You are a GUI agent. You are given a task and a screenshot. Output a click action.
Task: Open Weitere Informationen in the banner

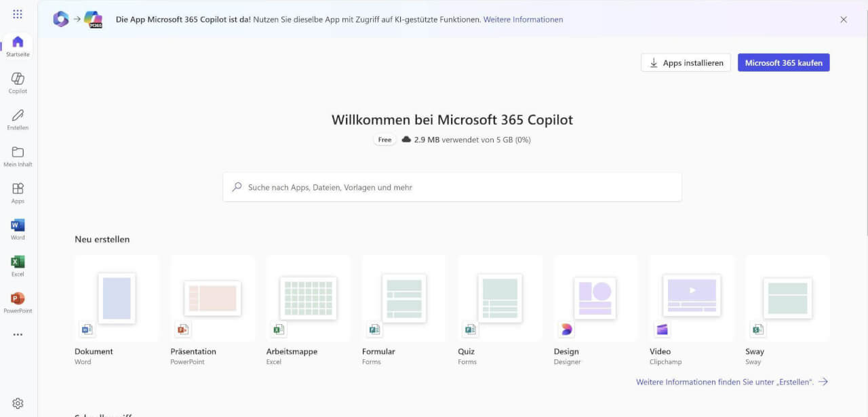[524, 19]
